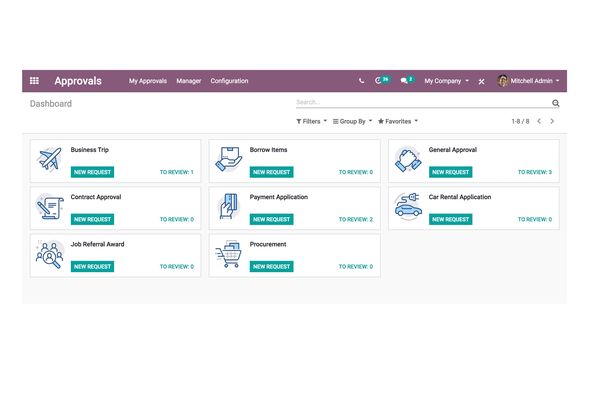Click the Borrow Items box icon
This screenshot has height=394, width=596.
coord(228,159)
